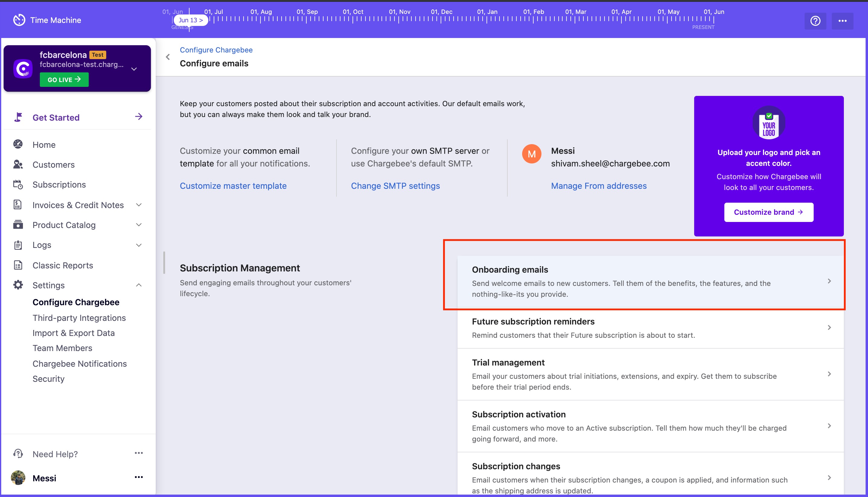
Task: Collapse the Settings section chevron
Action: coord(139,285)
